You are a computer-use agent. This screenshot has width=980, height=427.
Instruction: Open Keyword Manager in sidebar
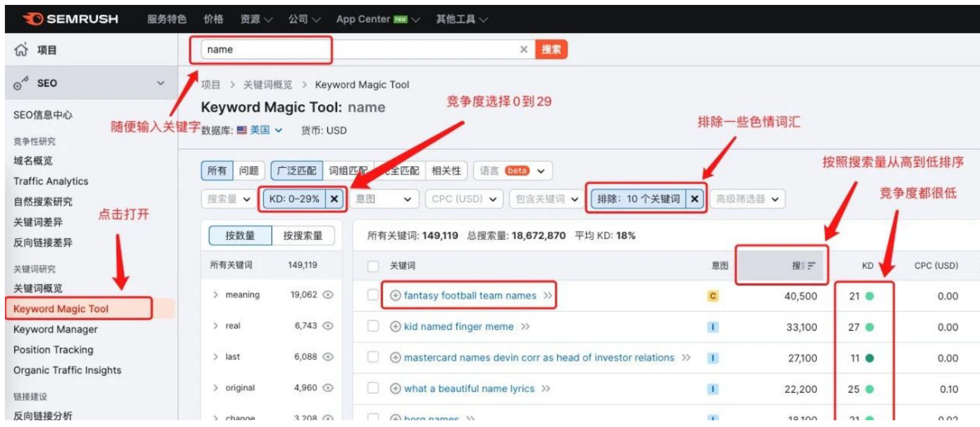click(55, 329)
